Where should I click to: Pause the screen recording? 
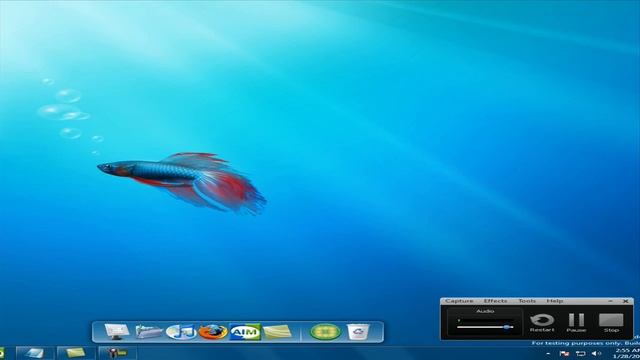pos(576,322)
